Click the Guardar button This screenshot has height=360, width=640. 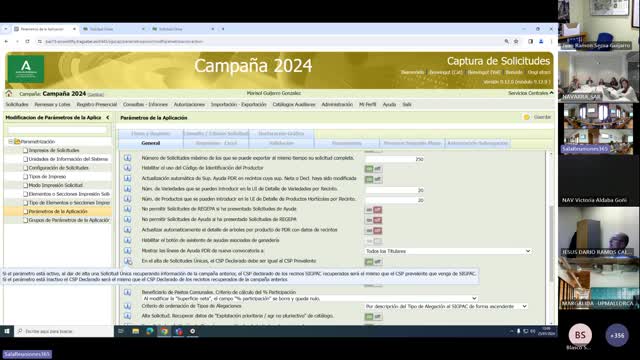click(538, 117)
